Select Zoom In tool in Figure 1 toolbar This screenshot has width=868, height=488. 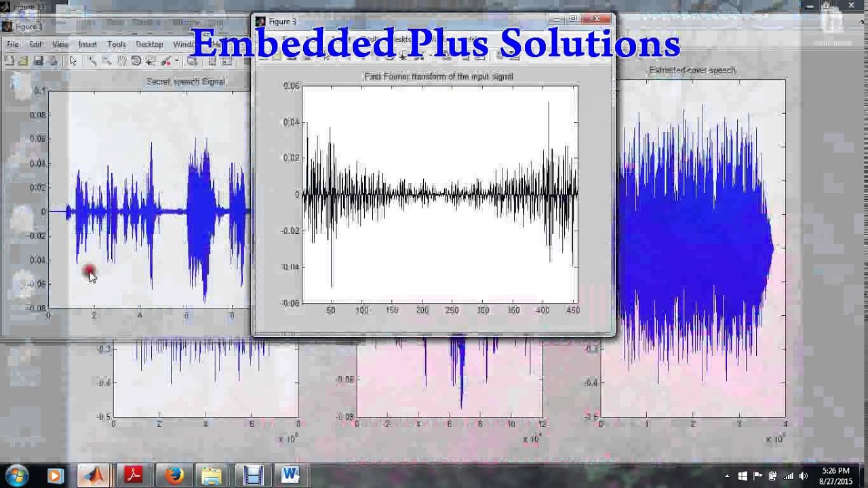(x=92, y=60)
